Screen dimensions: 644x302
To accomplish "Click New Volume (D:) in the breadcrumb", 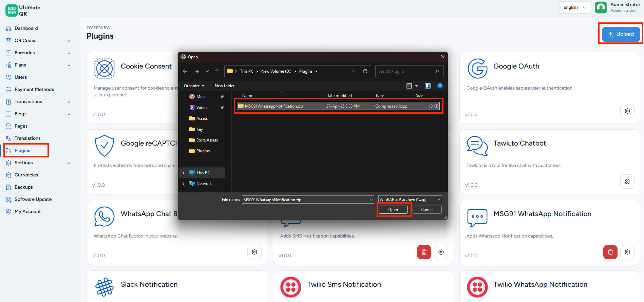I will pyautogui.click(x=276, y=71).
